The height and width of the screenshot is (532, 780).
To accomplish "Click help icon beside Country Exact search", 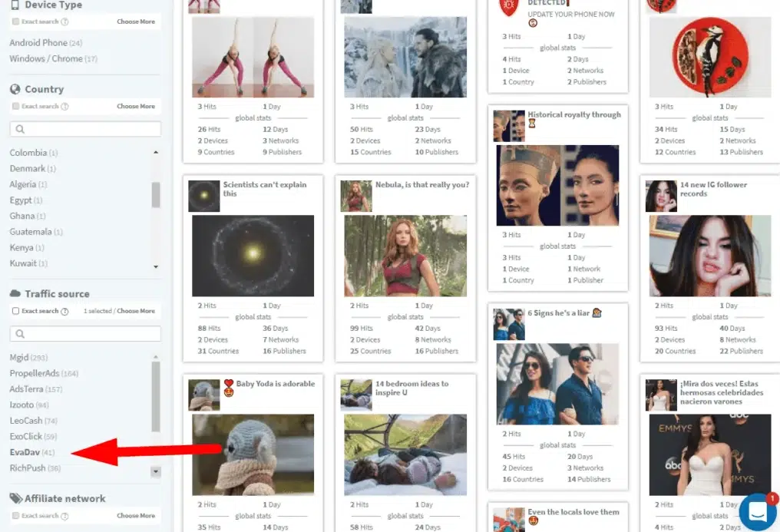I will [x=64, y=107].
